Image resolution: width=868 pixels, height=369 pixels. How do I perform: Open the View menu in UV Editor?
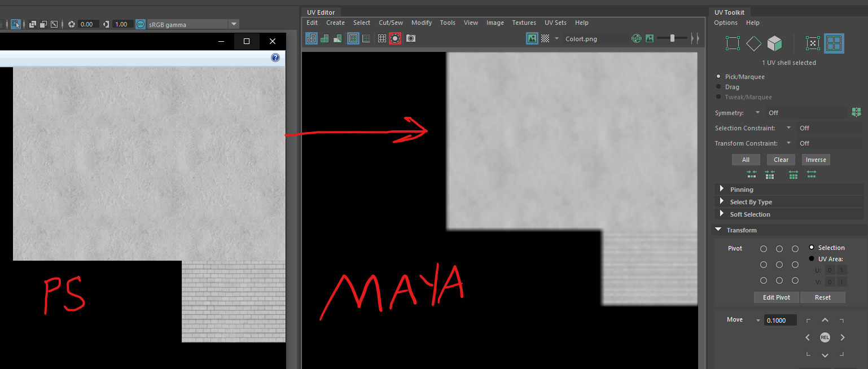[x=471, y=23]
